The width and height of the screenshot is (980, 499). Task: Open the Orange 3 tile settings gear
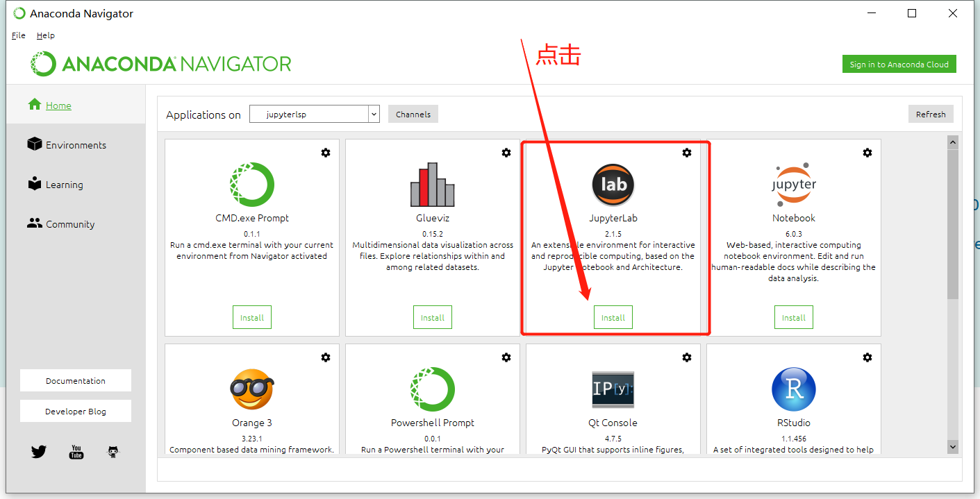326,357
